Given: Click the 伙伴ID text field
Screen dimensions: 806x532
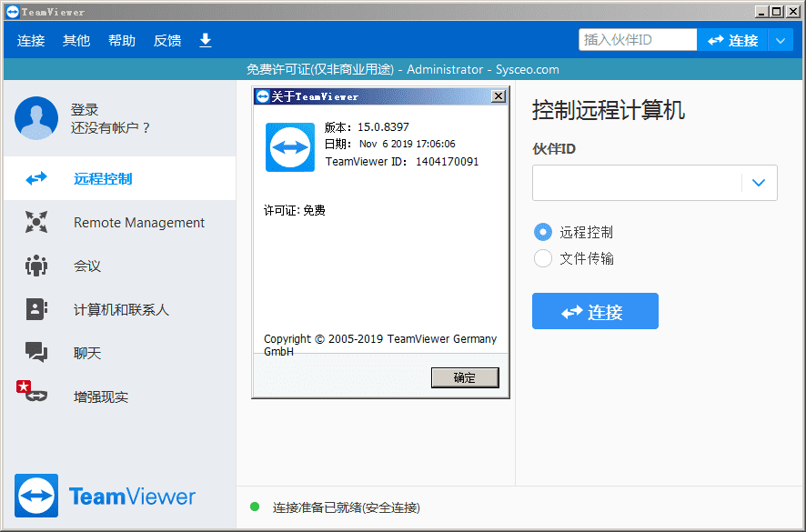Looking at the screenshot, I should coord(638,183).
